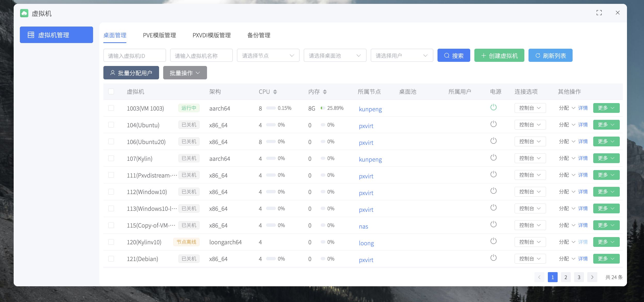This screenshot has height=302, width=644.
Task: Go to page 3
Action: [x=579, y=277]
